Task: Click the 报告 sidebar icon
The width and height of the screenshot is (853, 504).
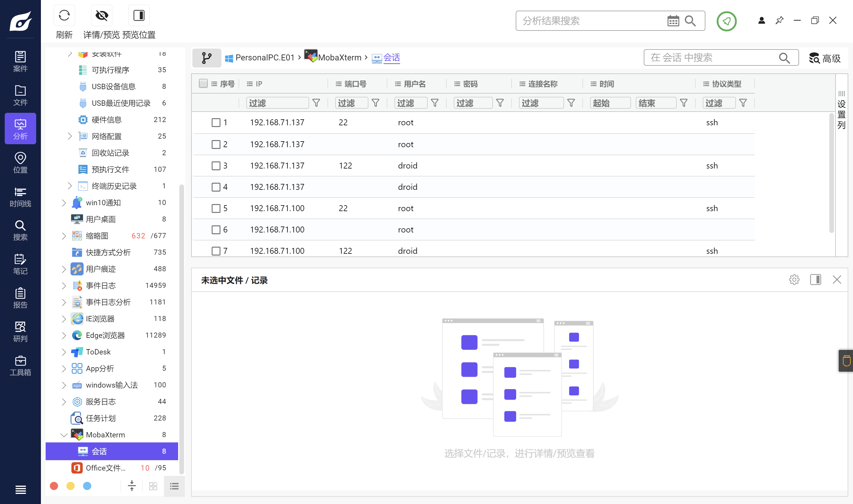Action: point(20,298)
